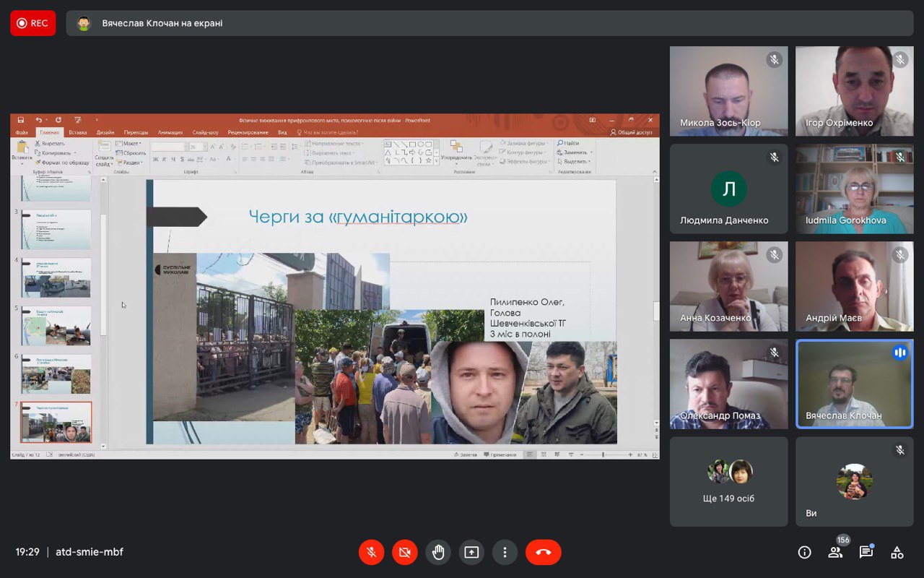Select Анна Козаченко's video tile
Image resolution: width=924 pixels, height=578 pixels.
(x=729, y=287)
